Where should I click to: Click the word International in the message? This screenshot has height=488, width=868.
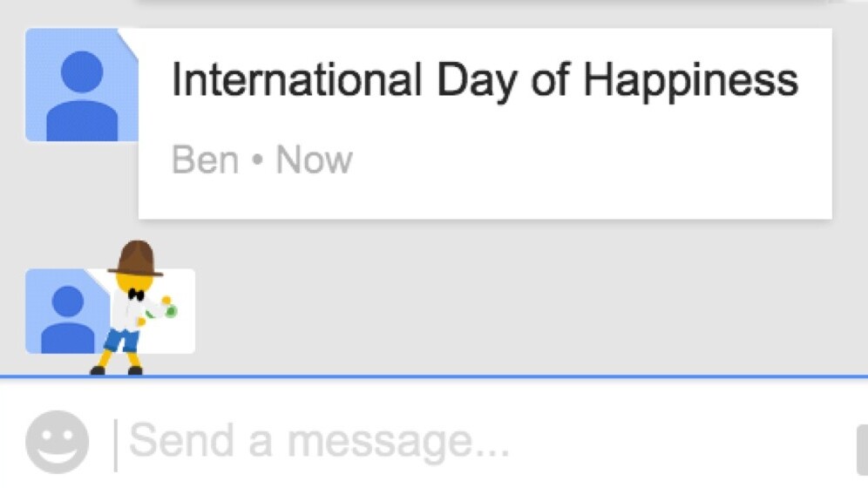coord(296,81)
